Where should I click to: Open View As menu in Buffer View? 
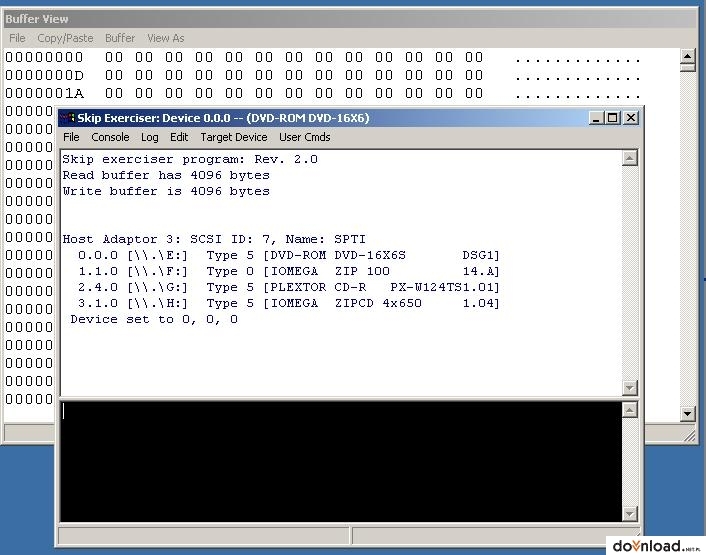166,38
